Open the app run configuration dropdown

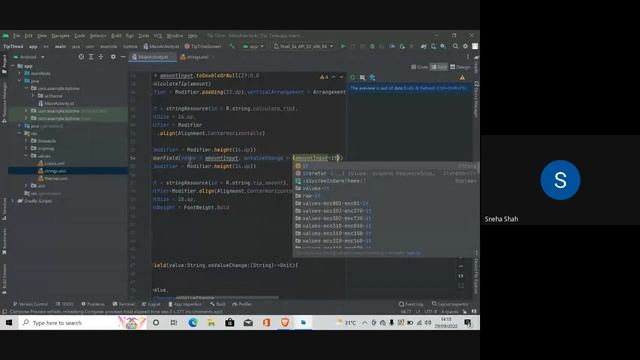(253, 47)
